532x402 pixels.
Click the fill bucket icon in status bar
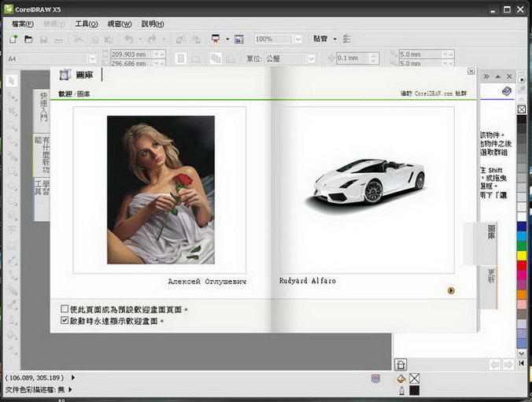(401, 378)
